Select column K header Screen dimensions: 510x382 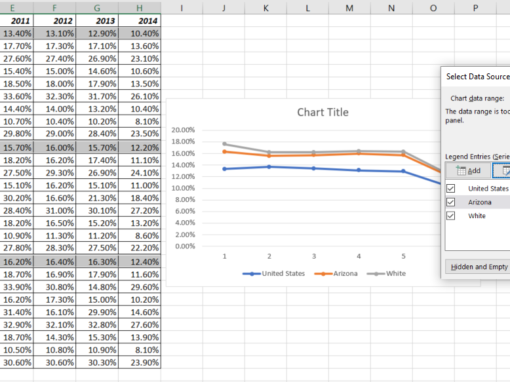(x=266, y=8)
